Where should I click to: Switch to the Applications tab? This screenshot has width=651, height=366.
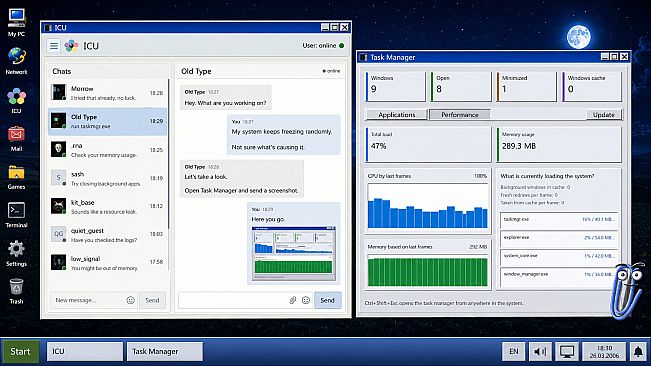coord(396,115)
